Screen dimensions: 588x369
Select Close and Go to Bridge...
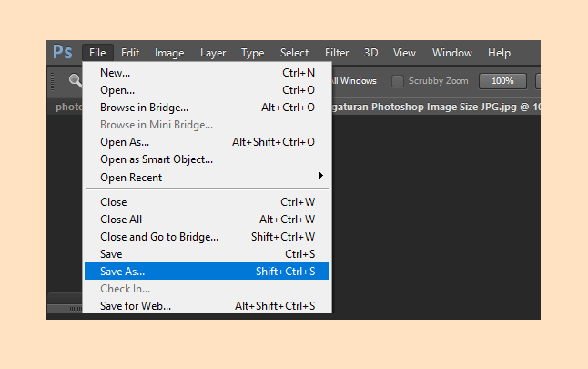click(x=207, y=237)
